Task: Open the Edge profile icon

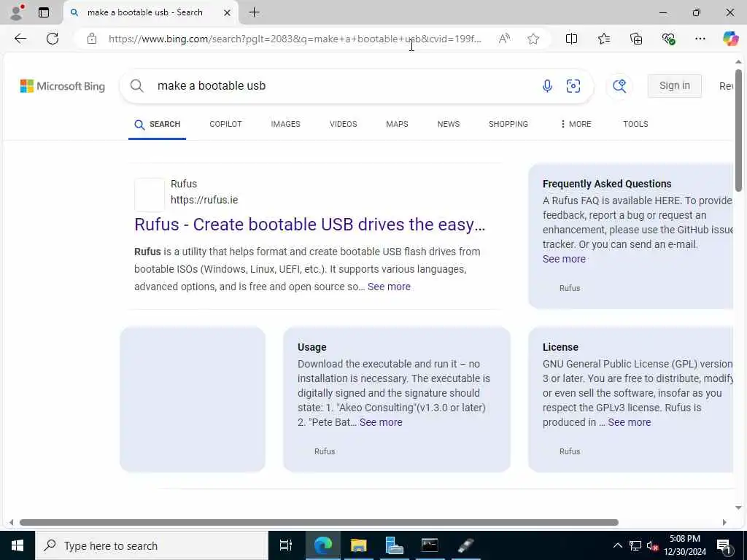Action: pyautogui.click(x=16, y=12)
